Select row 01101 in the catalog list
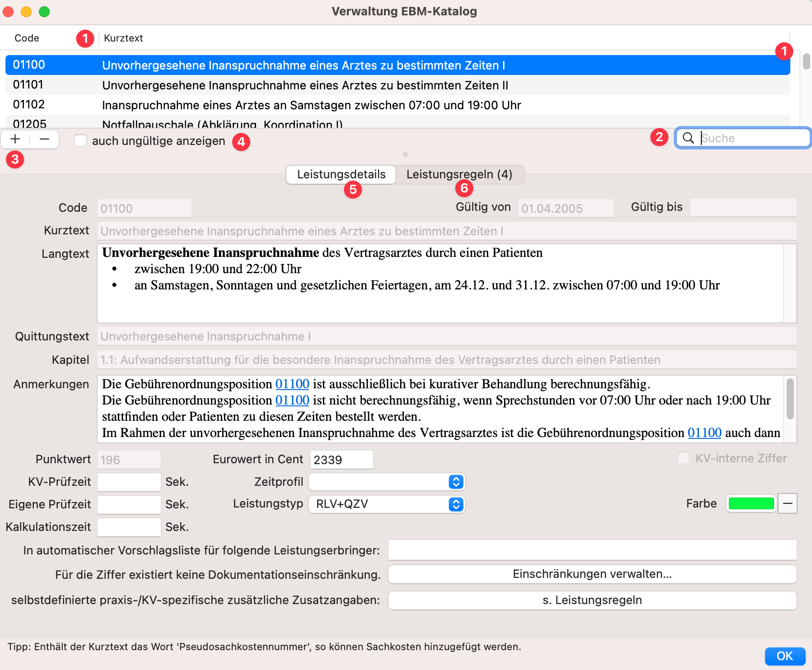Screen dimensions: 812x670 pos(398,85)
